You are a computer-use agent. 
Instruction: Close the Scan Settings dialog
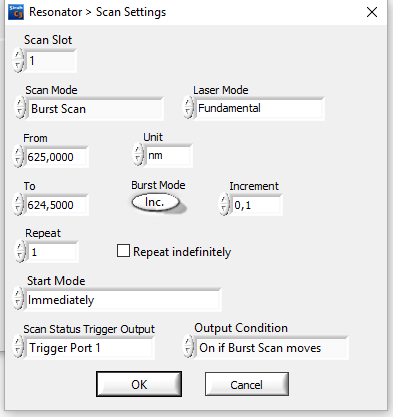tap(372, 12)
